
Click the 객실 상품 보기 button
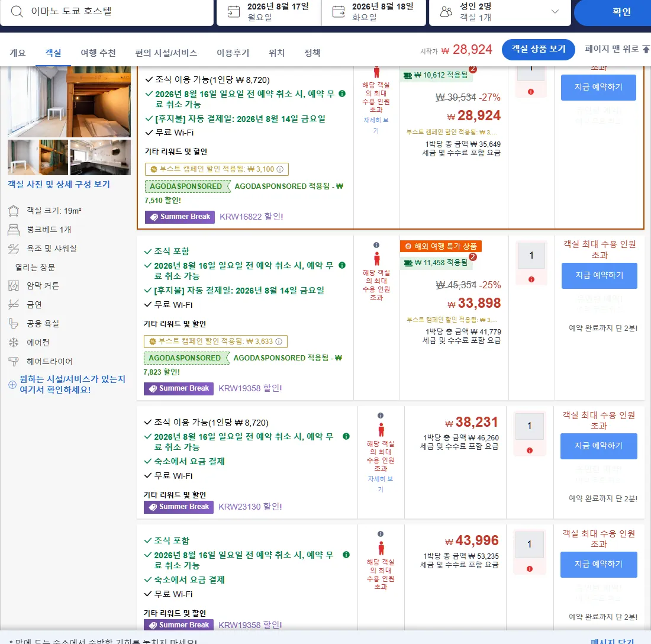tap(539, 49)
